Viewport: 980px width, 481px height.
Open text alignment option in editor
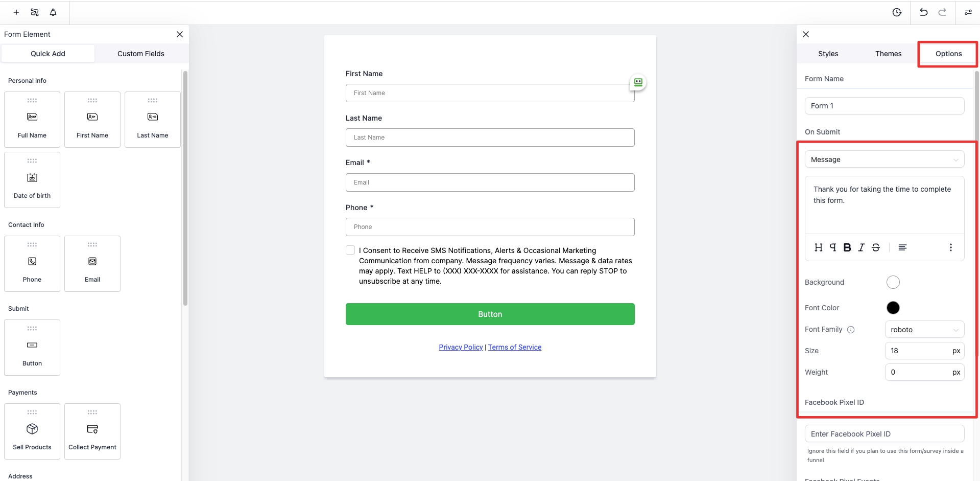[902, 247]
